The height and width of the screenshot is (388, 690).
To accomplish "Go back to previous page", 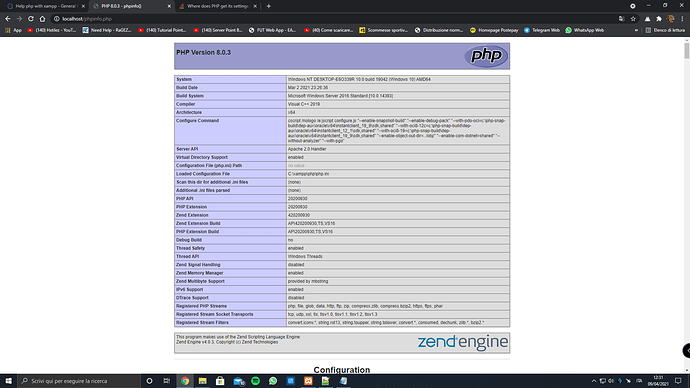I will [7, 19].
